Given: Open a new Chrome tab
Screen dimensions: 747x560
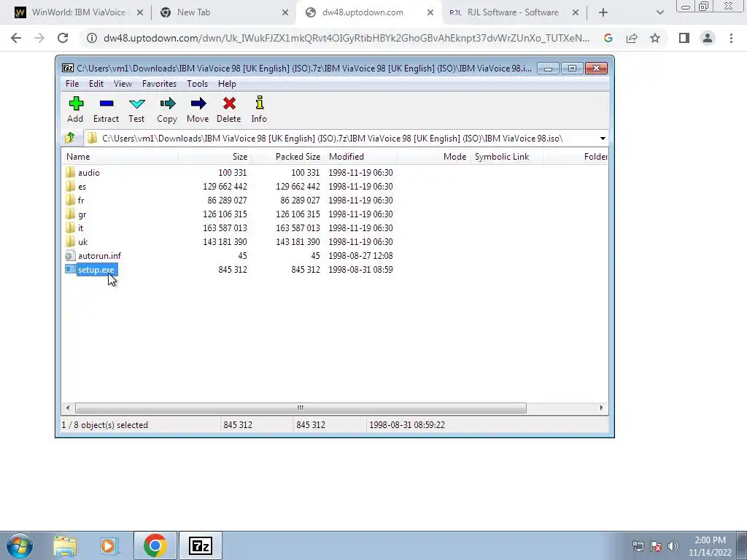Looking at the screenshot, I should click(x=603, y=12).
